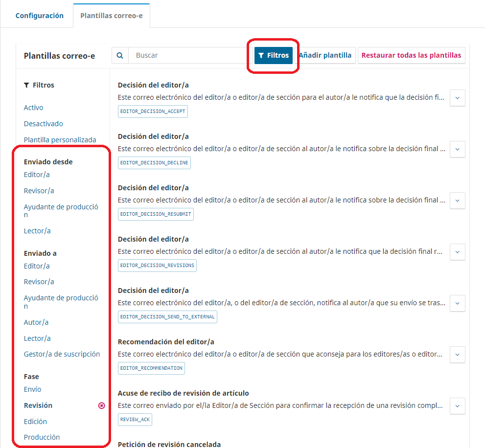This screenshot has width=485, height=448.
Task: Expand the EDITOR_DECISION_SEND_TO_EXTERNAL template
Action: click(457, 303)
